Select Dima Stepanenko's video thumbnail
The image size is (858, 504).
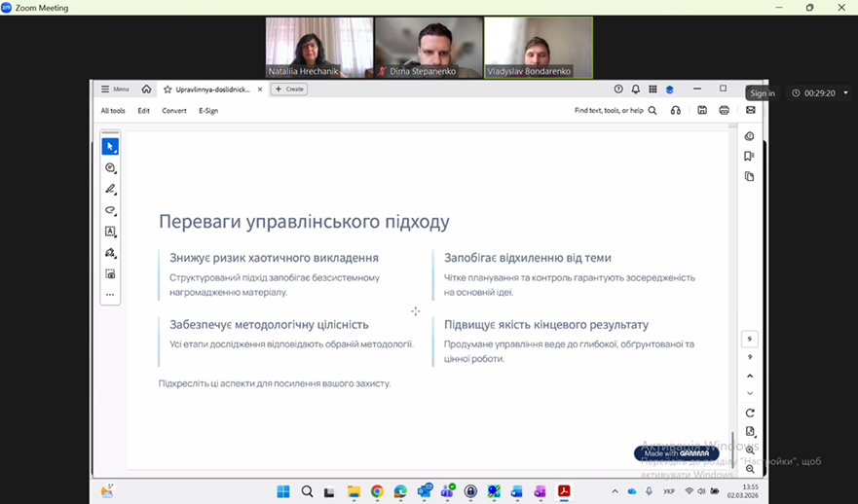click(429, 48)
